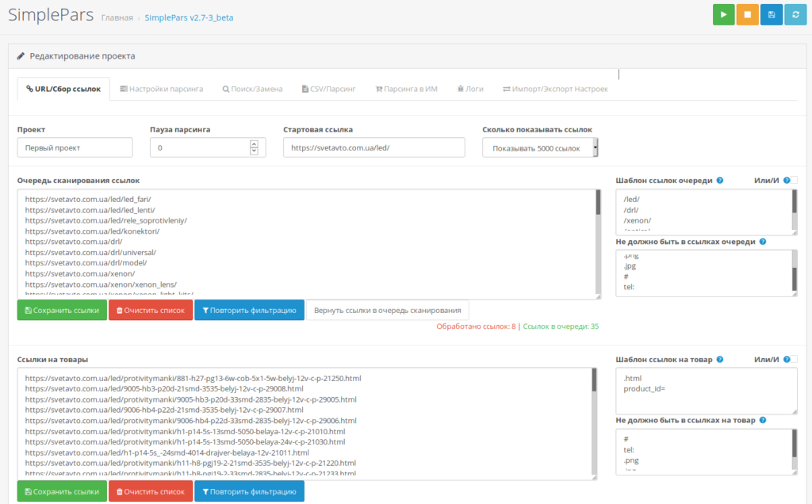Switch to Импорт/Экспорт Настроек tab
The width and height of the screenshot is (812, 504).
(x=555, y=89)
